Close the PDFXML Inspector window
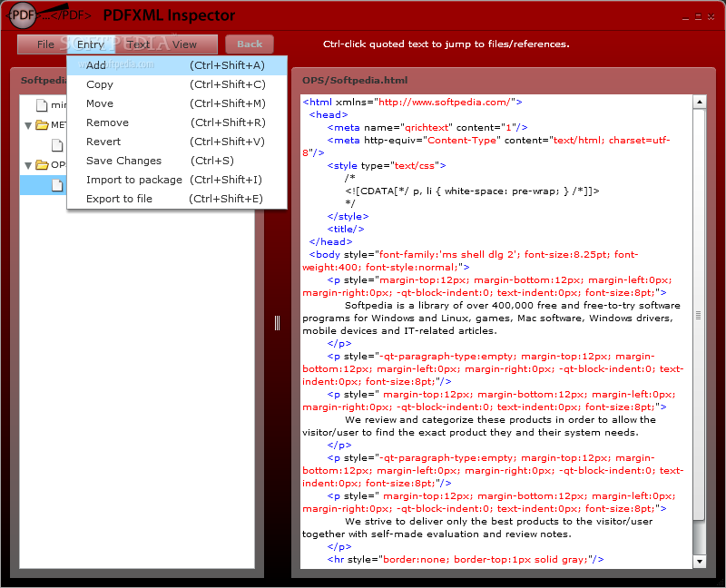 point(711,17)
